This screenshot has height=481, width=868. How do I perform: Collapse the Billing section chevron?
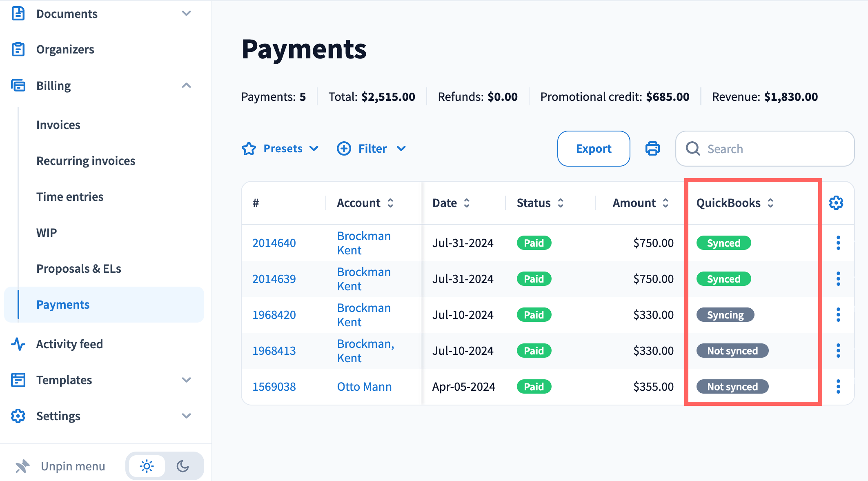186,85
